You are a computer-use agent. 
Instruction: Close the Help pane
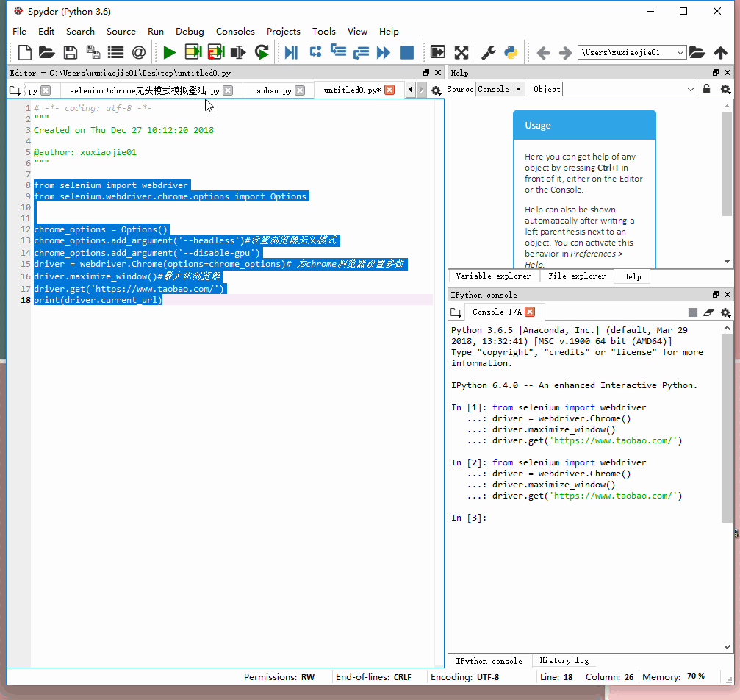pyautogui.click(x=728, y=73)
